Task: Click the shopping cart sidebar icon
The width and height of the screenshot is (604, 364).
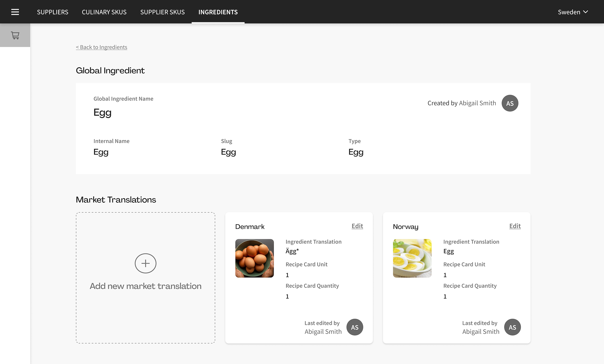Action: point(15,35)
